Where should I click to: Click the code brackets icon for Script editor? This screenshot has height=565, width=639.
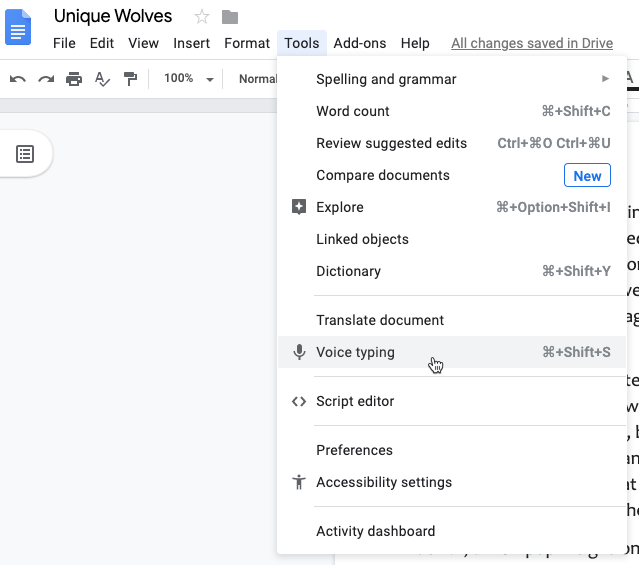pyautogui.click(x=299, y=402)
